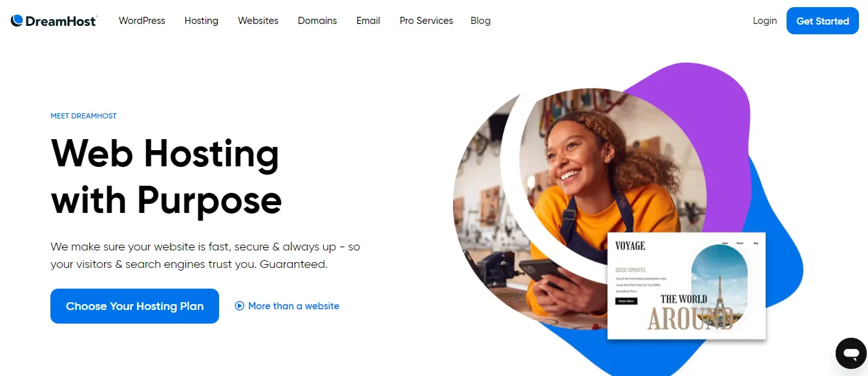Click the play icon beside More than a website
Viewport: 868px width, 376px height.
click(x=240, y=306)
